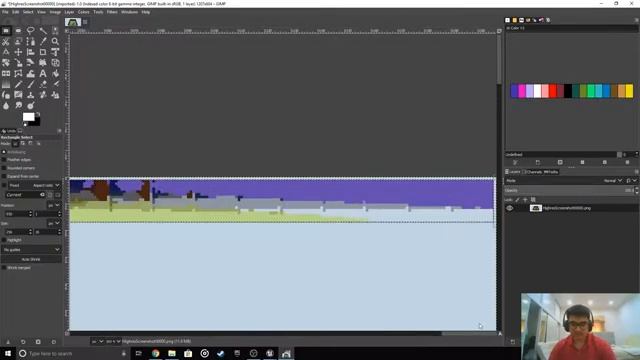Toggle the Fixed aspect checkbox
Image resolution: width=640 pixels, height=360 pixels.
(4, 185)
